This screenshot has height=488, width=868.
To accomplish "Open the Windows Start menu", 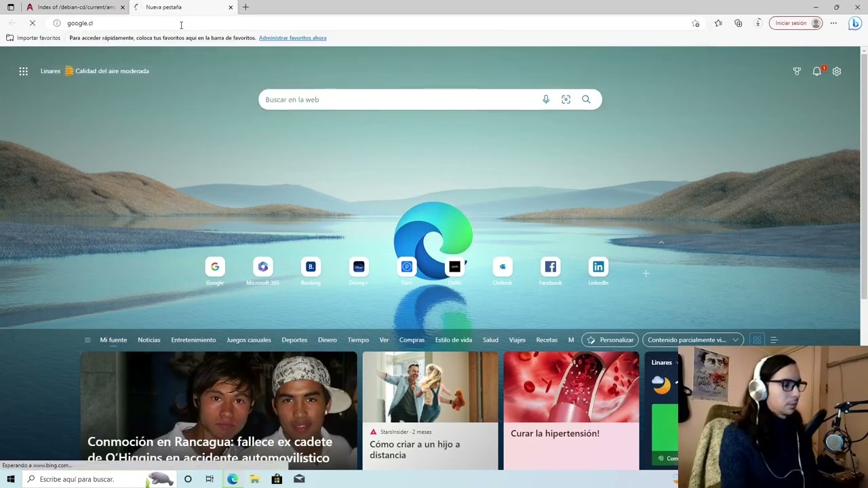I will (x=11, y=479).
